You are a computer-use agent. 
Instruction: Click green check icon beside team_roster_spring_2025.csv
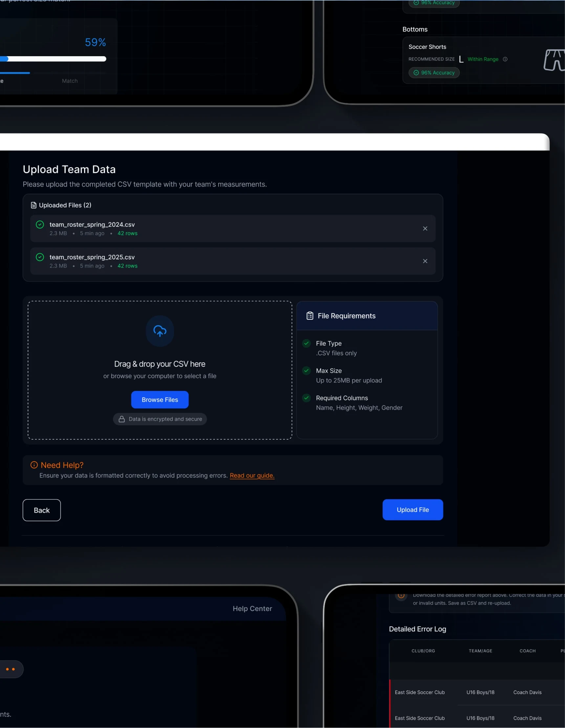[x=40, y=257]
